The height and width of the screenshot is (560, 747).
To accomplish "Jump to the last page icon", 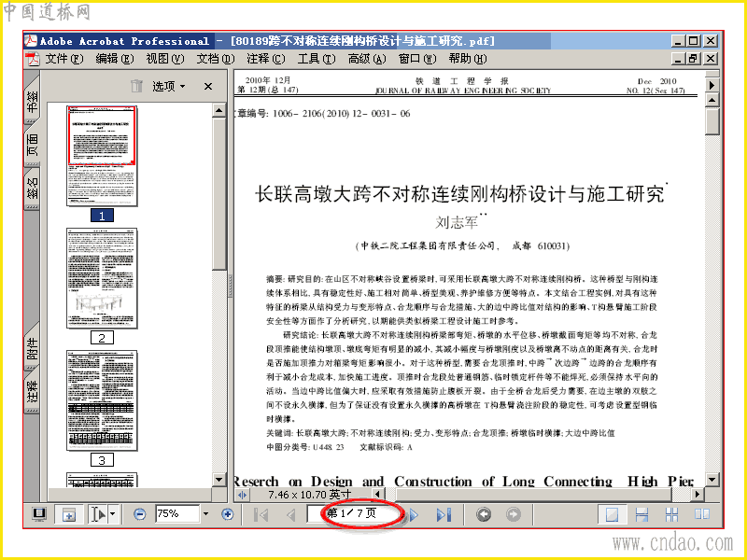I will pos(444,515).
